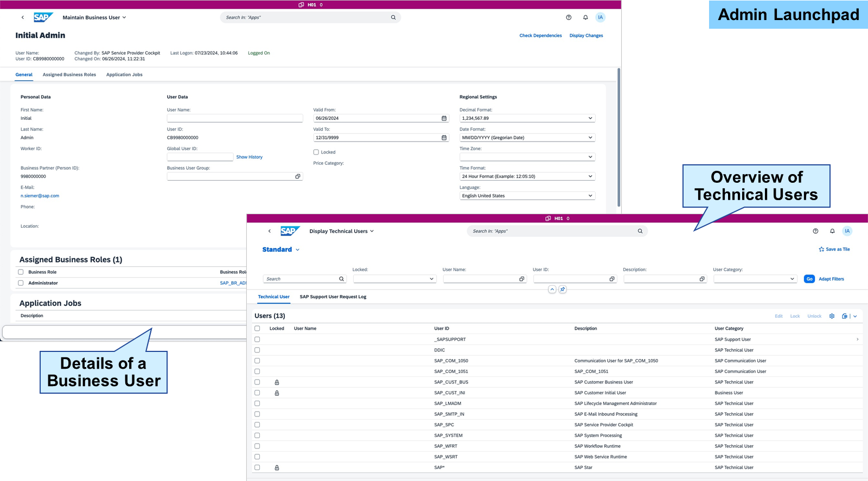
Task: Open IA user avatar in Display Technical Users
Action: coord(847,231)
